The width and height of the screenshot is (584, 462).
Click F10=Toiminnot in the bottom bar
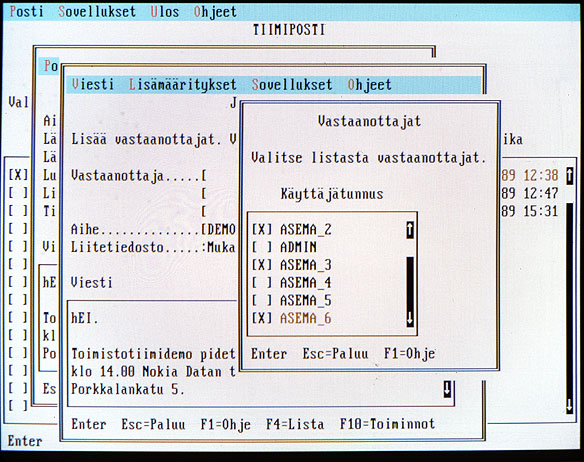click(x=387, y=424)
